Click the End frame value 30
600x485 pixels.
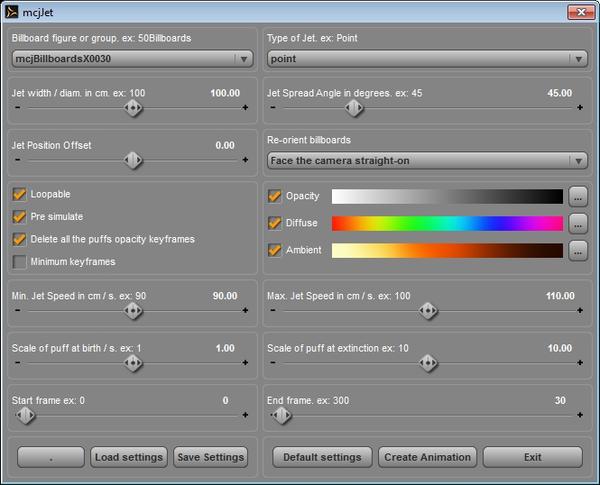[x=560, y=400]
